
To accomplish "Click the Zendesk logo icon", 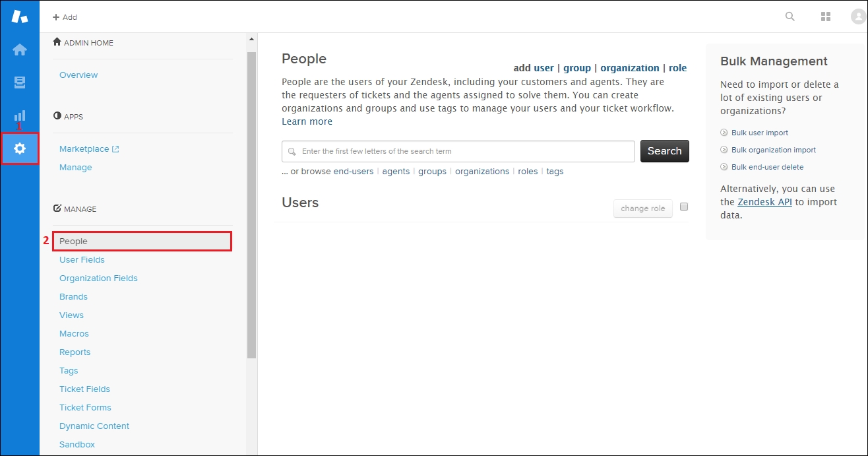I will coord(20,16).
